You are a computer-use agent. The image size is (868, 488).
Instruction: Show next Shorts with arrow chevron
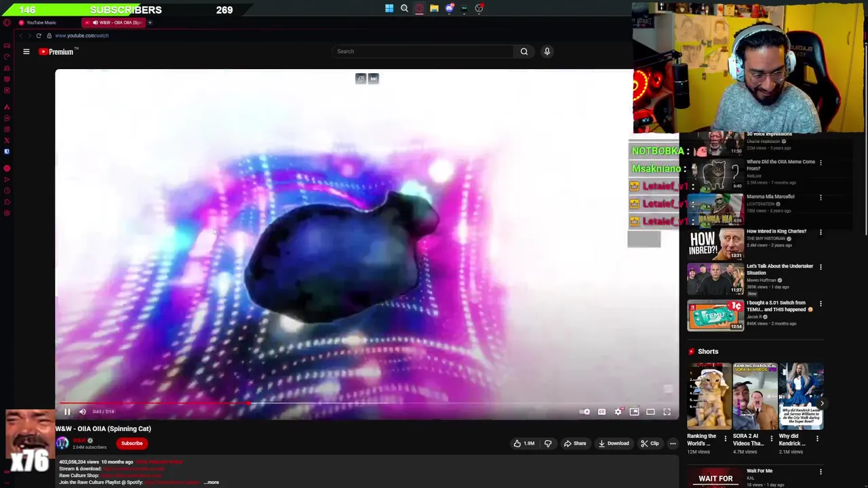pyautogui.click(x=822, y=403)
